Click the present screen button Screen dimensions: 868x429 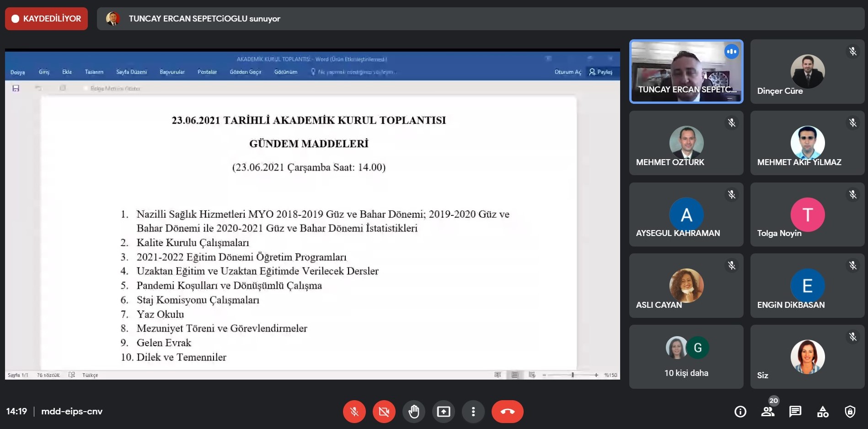(x=443, y=412)
